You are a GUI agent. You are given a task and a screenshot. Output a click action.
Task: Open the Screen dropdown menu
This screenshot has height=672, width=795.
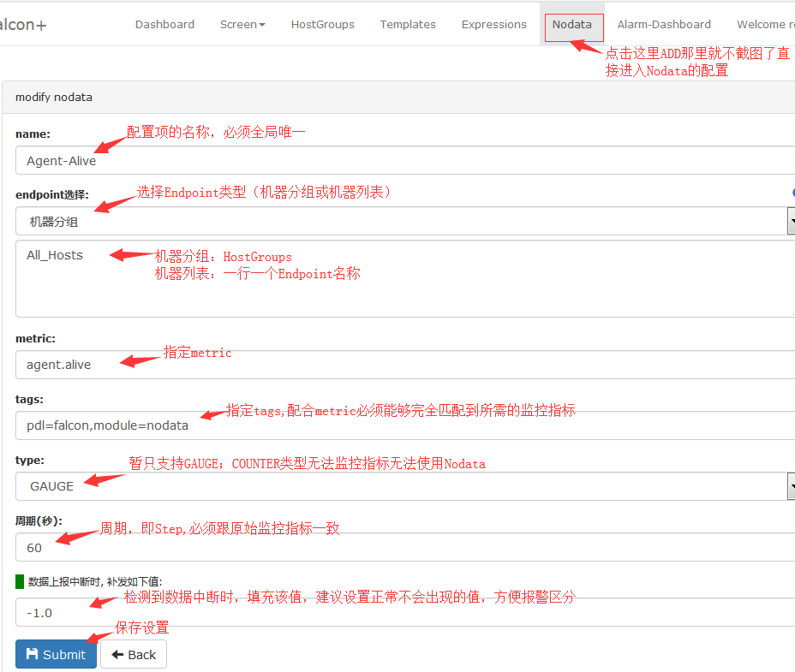tap(242, 24)
